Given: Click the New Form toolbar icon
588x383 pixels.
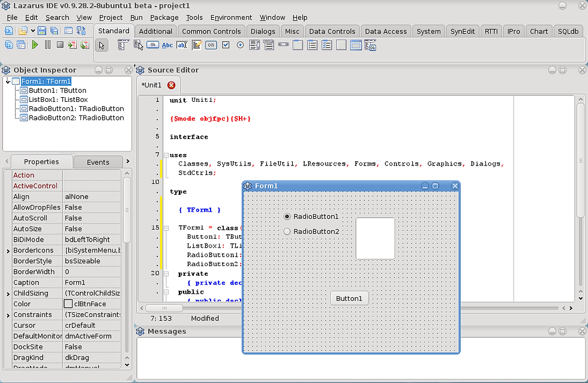Looking at the screenshot, I should (x=68, y=31).
